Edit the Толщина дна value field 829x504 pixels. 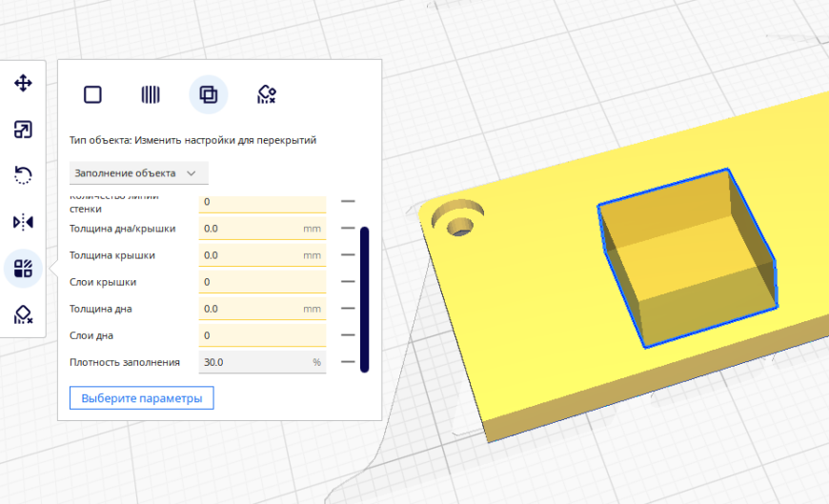point(262,309)
